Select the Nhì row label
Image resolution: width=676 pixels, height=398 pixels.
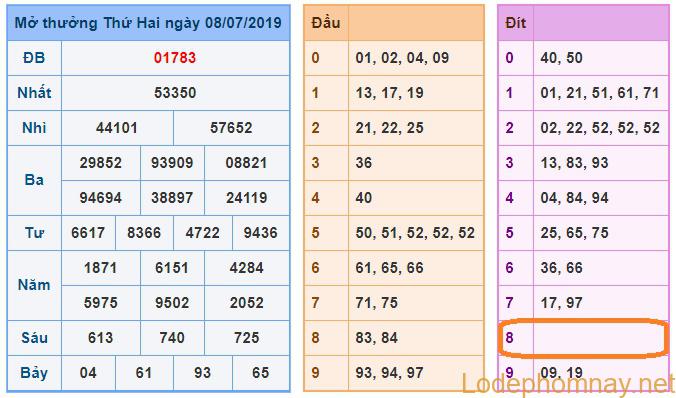pyautogui.click(x=34, y=128)
